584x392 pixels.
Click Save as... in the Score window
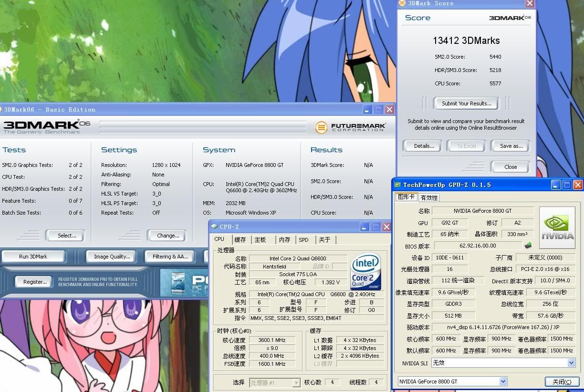tap(511, 146)
